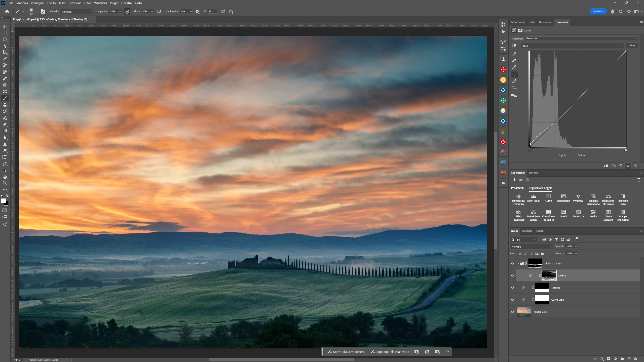Toggle pressure for opacity button
The width and height of the screenshot is (644, 362).
click(127, 12)
